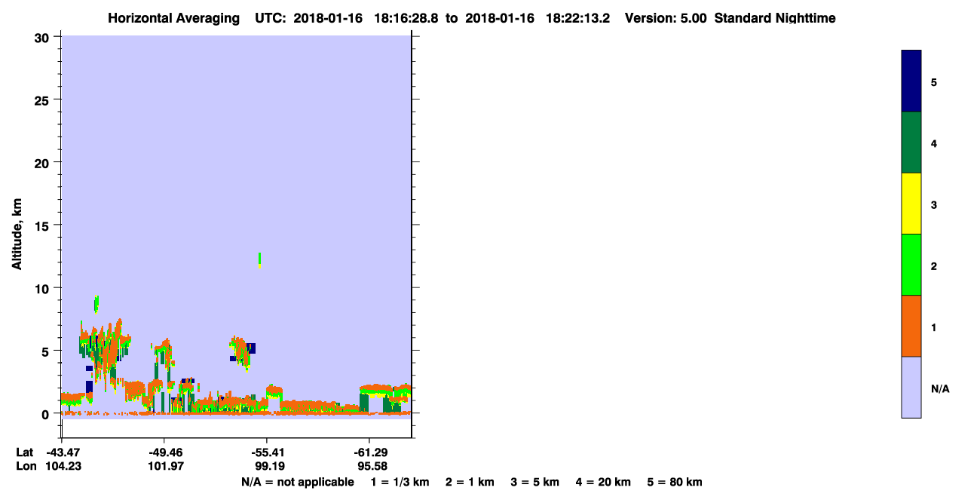
Task: Click the orange level 1 color swatch
Action: point(911,326)
